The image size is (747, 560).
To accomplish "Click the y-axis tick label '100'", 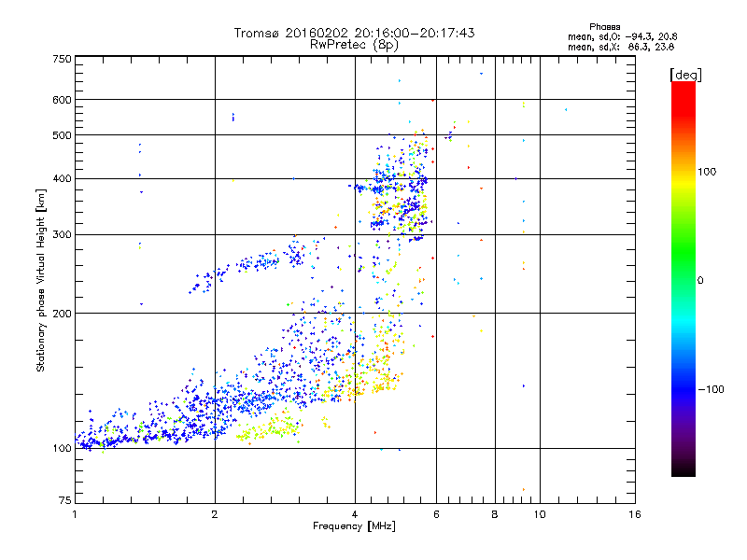I will pyautogui.click(x=62, y=449).
